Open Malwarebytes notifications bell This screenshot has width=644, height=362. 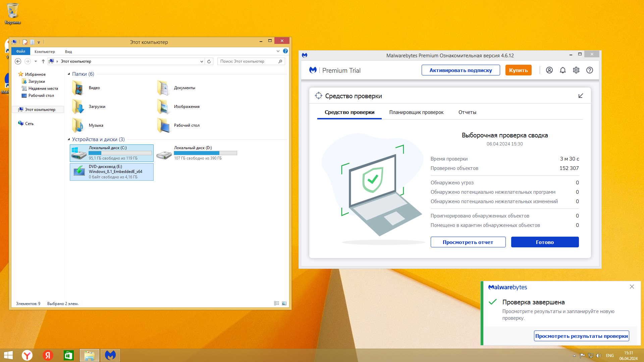(x=562, y=70)
